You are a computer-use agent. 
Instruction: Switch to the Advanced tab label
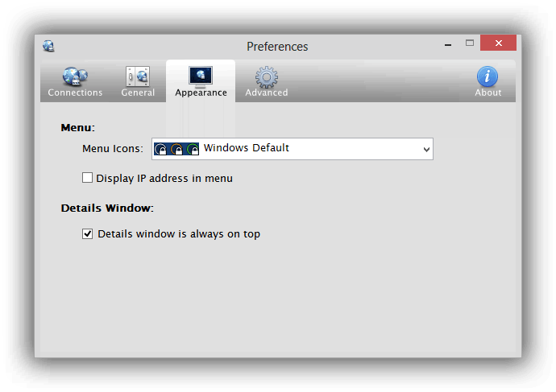click(x=267, y=93)
